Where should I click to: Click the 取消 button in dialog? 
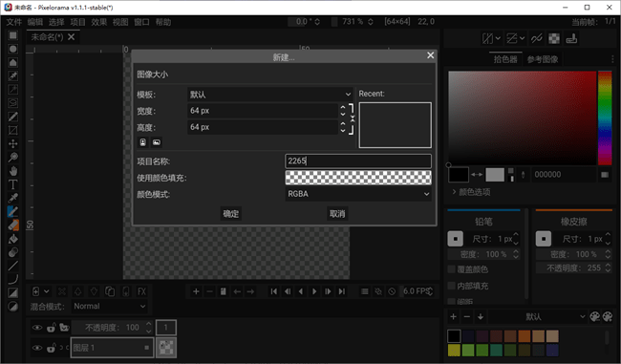(x=337, y=214)
